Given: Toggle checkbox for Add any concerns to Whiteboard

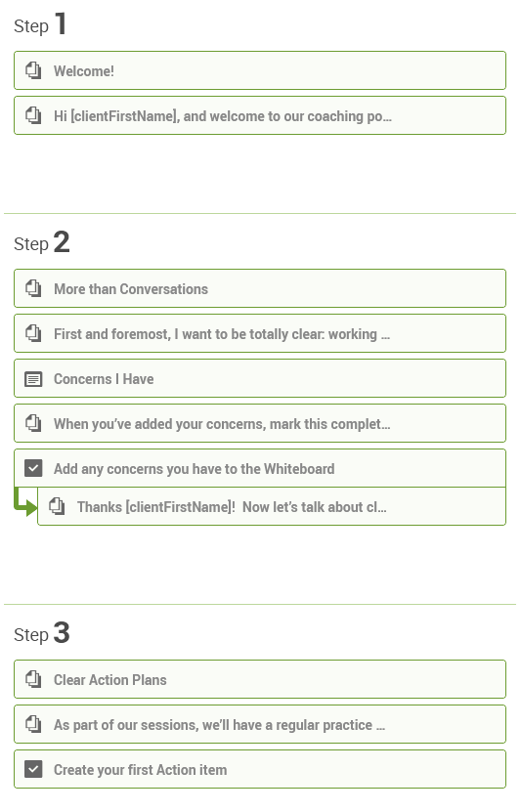Looking at the screenshot, I should tap(33, 469).
